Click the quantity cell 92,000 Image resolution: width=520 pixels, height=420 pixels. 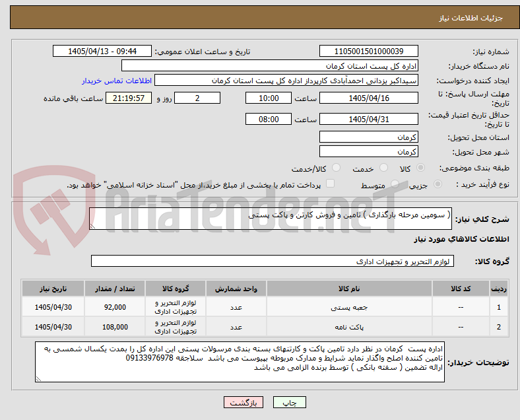[115, 307]
